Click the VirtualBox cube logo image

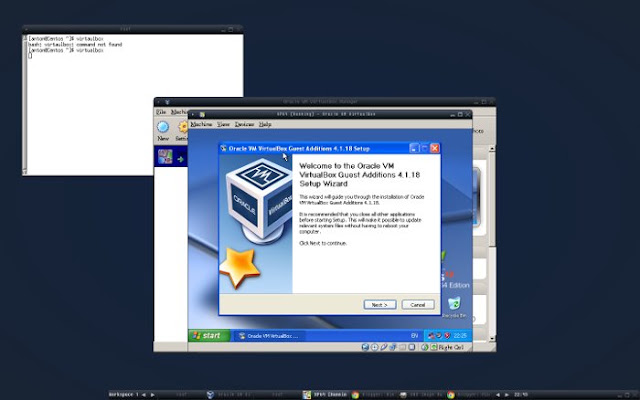click(x=259, y=200)
